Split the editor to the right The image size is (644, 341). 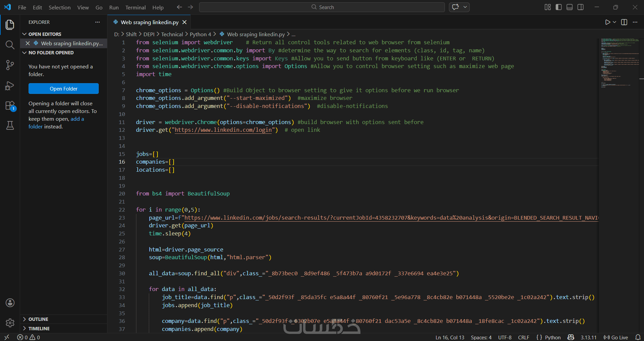624,22
